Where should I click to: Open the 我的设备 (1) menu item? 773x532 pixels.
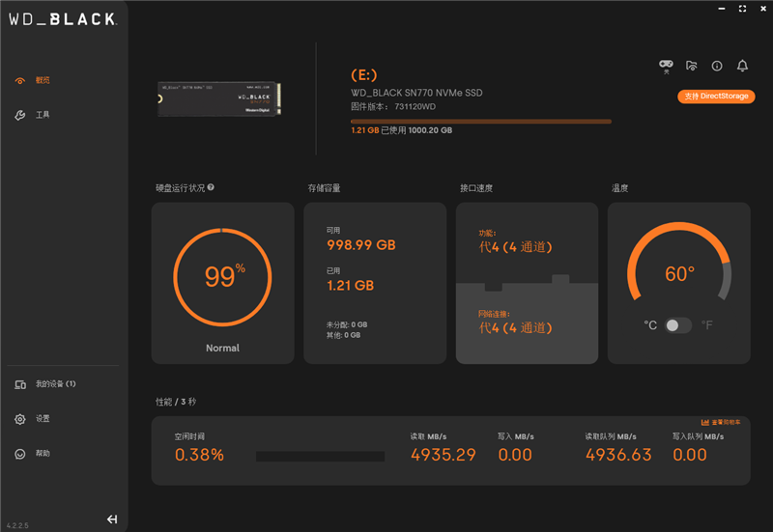55,383
